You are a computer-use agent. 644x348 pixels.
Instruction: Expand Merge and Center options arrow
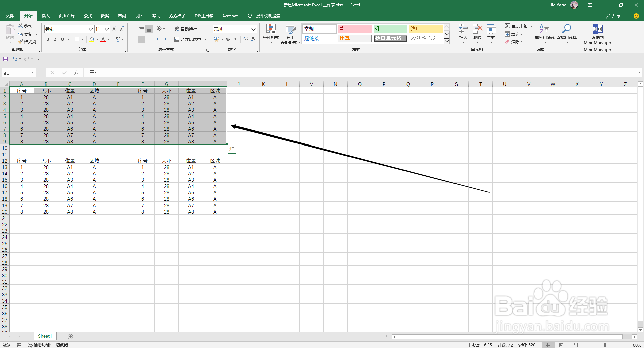click(x=205, y=40)
